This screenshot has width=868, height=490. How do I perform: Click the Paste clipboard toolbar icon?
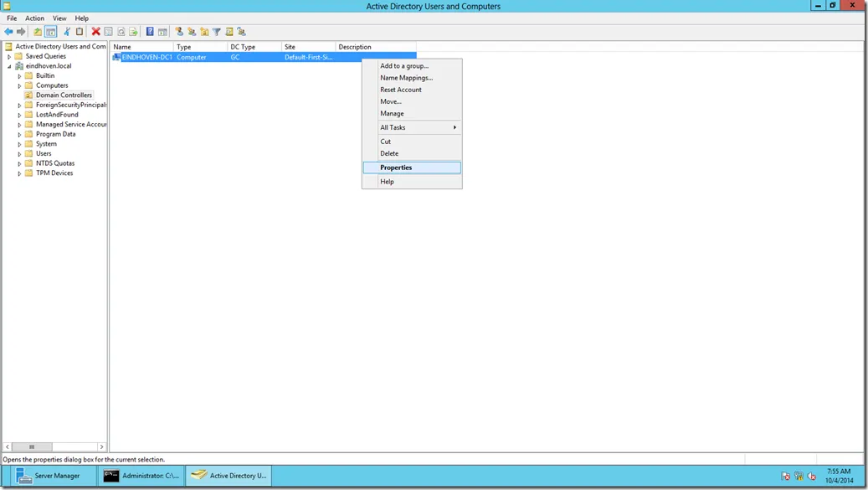tap(80, 32)
